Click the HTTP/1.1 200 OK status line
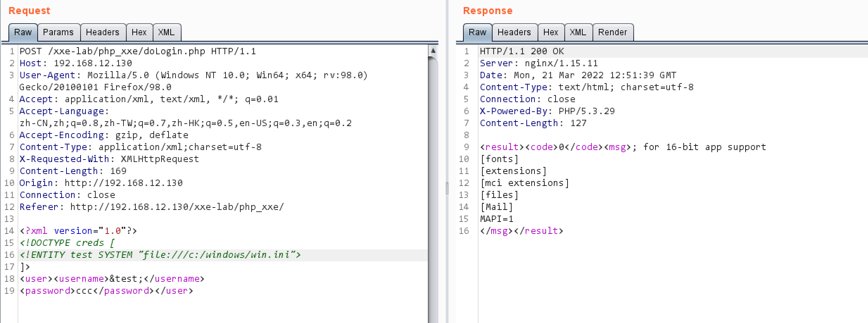868x323 pixels. tap(522, 51)
